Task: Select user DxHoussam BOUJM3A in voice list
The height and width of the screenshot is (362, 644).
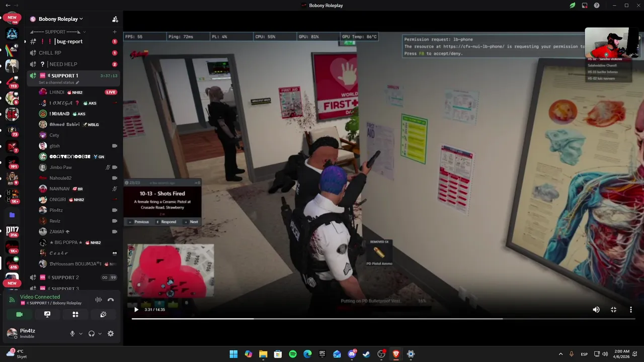Action: pyautogui.click(x=78, y=264)
